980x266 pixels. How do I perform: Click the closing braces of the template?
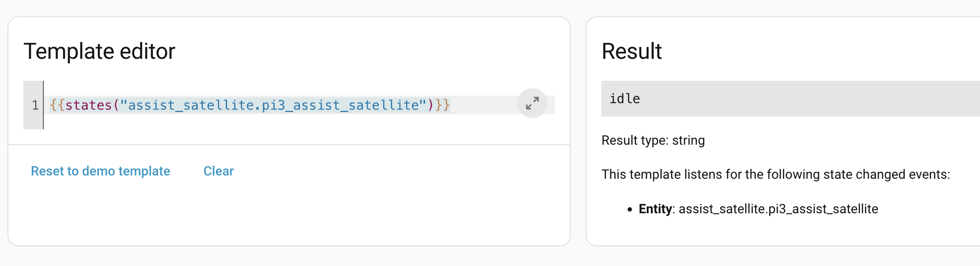pyautogui.click(x=442, y=105)
